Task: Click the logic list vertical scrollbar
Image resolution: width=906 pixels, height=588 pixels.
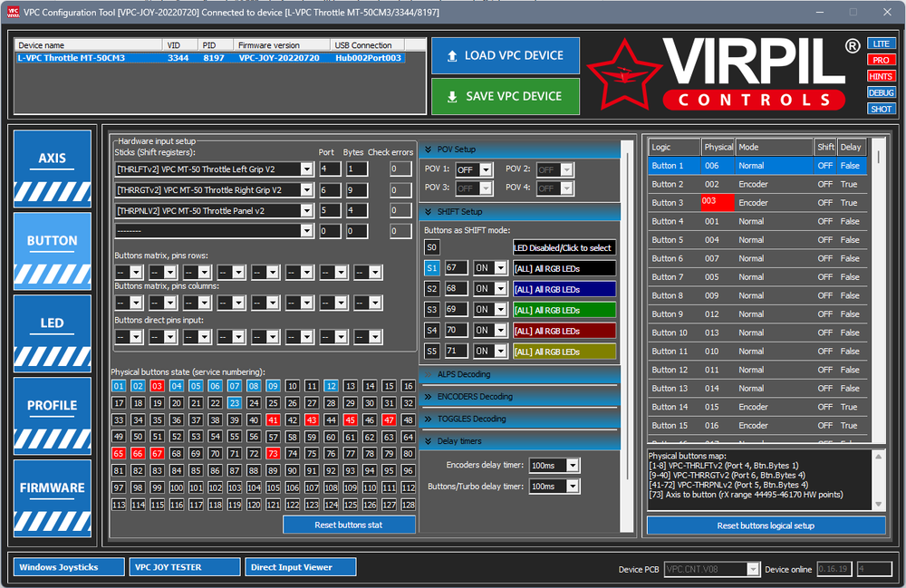Action: (878, 291)
